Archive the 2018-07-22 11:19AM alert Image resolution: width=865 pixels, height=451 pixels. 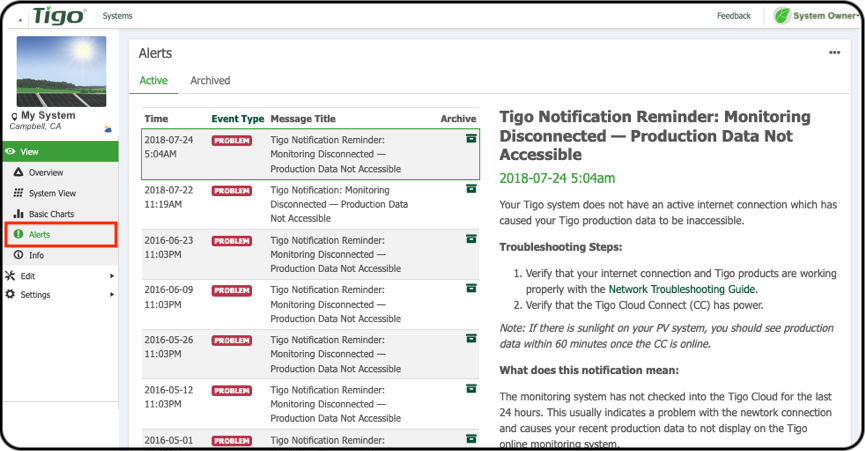click(471, 189)
